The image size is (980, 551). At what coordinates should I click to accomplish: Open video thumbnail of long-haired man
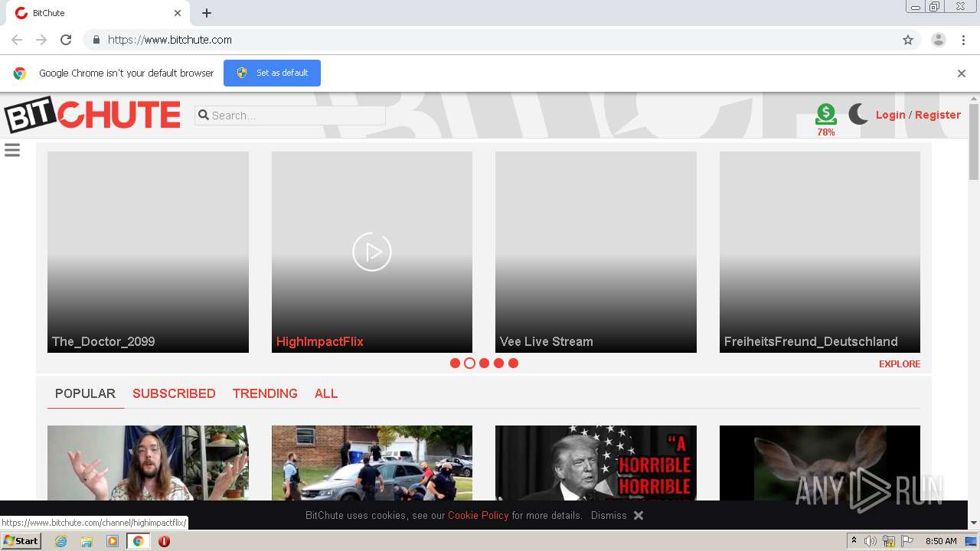tap(148, 463)
